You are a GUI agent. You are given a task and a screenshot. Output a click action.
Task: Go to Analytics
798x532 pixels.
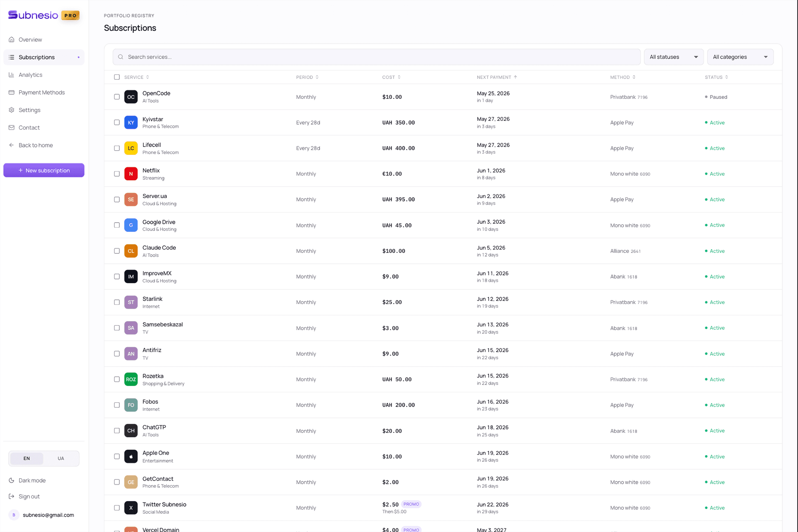pos(44,75)
